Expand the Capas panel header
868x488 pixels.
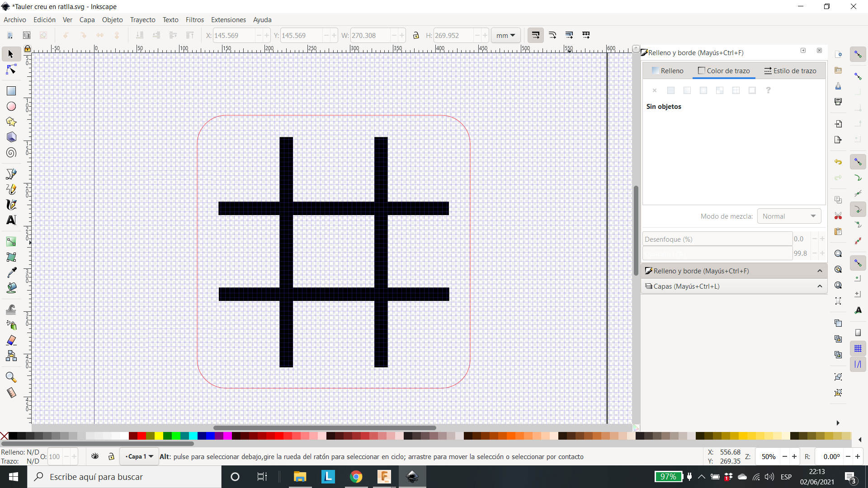coord(734,286)
